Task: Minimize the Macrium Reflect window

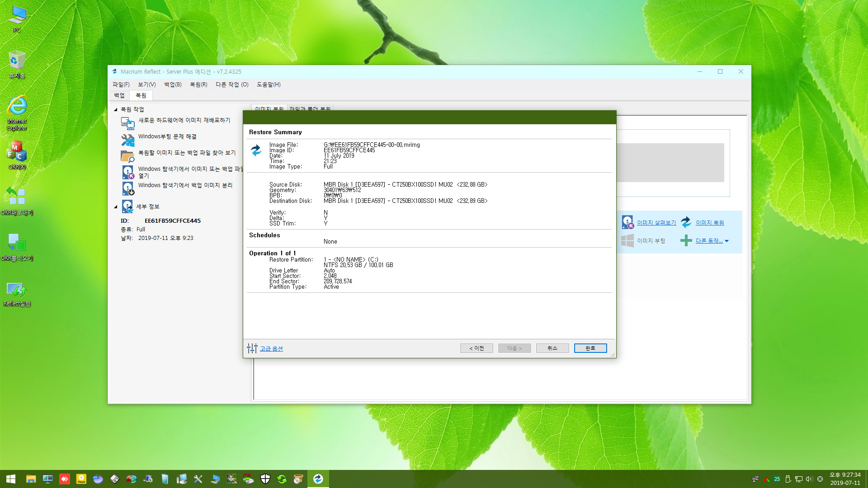Action: (700, 71)
